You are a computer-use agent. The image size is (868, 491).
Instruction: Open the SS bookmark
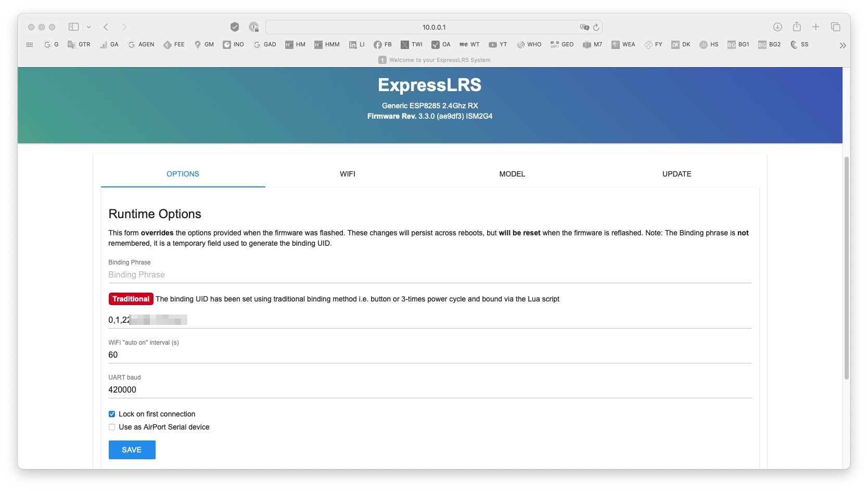point(799,45)
